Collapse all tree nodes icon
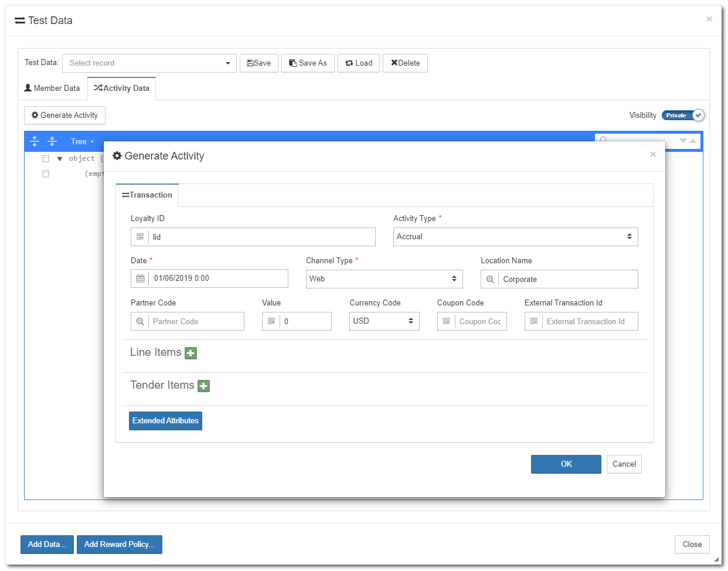Viewport: 728px width, 571px height. click(x=52, y=141)
